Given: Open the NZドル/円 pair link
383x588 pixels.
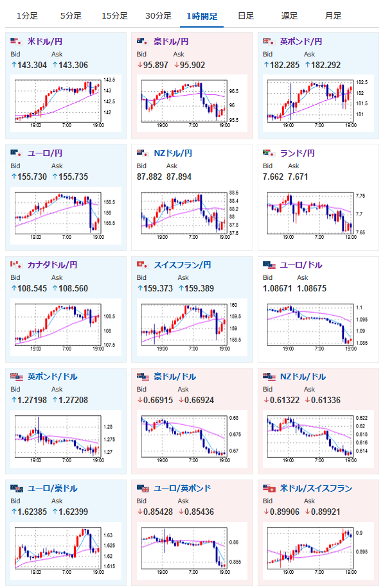Looking at the screenshot, I should [173, 153].
